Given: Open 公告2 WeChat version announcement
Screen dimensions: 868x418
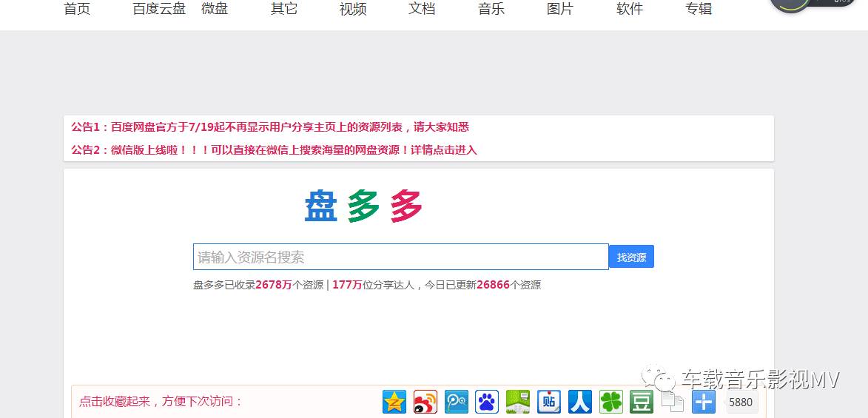Looking at the screenshot, I should pyautogui.click(x=274, y=150).
